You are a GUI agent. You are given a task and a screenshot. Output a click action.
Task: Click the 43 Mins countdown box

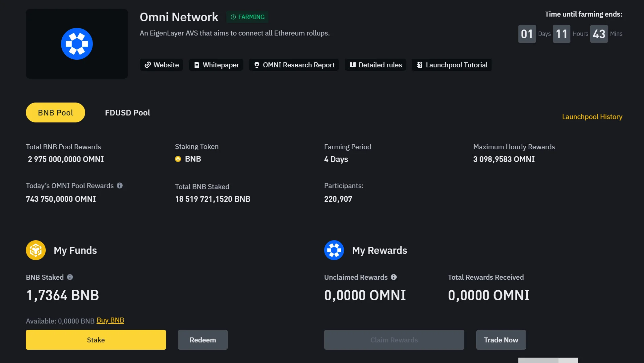pyautogui.click(x=599, y=34)
